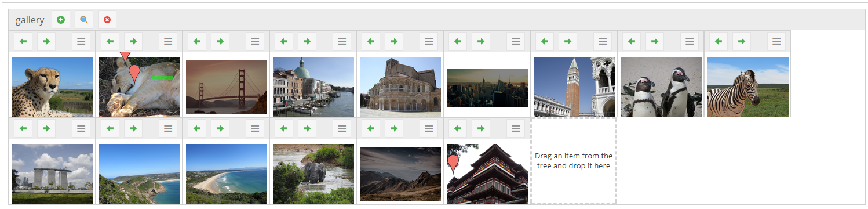Open the penguins item hamburger menu
868x209 pixels.
click(690, 41)
